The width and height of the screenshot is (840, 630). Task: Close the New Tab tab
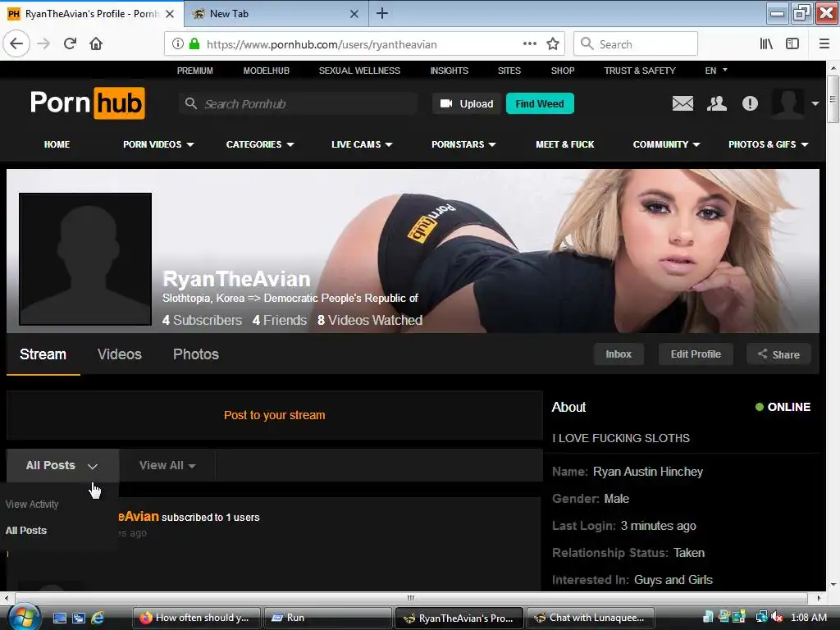tap(354, 14)
